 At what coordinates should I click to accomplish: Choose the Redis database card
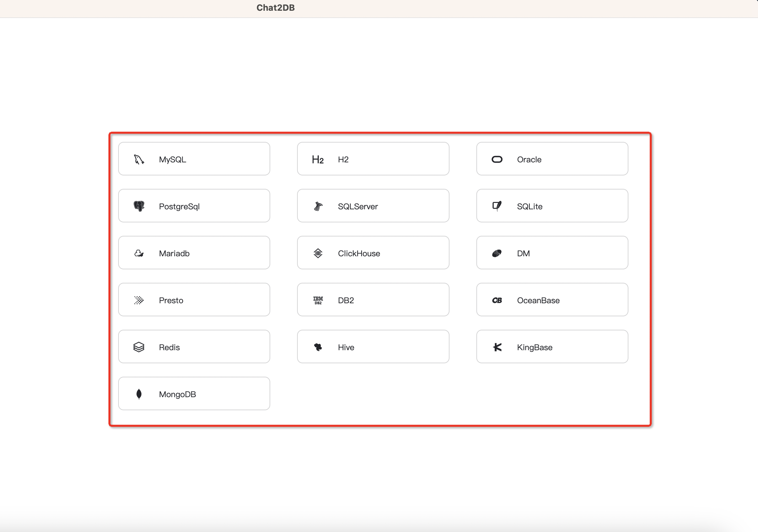pos(194,347)
